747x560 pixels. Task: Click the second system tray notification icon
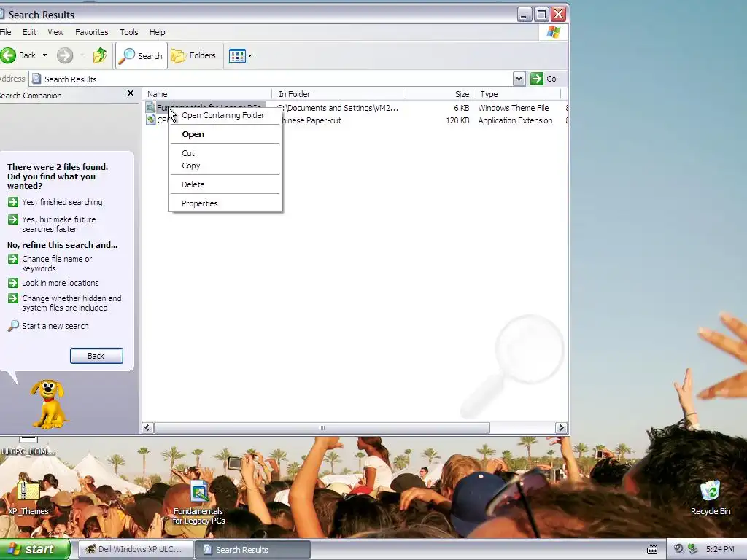pyautogui.click(x=693, y=549)
